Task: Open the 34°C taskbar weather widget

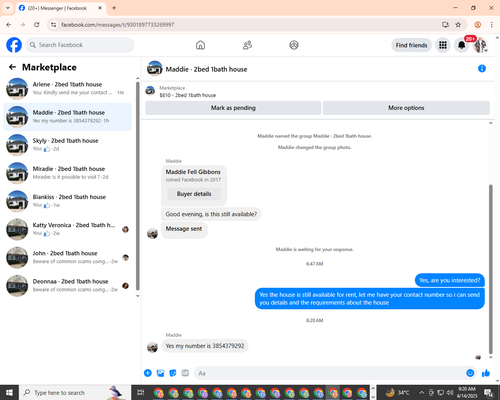Action: pyautogui.click(x=398, y=393)
